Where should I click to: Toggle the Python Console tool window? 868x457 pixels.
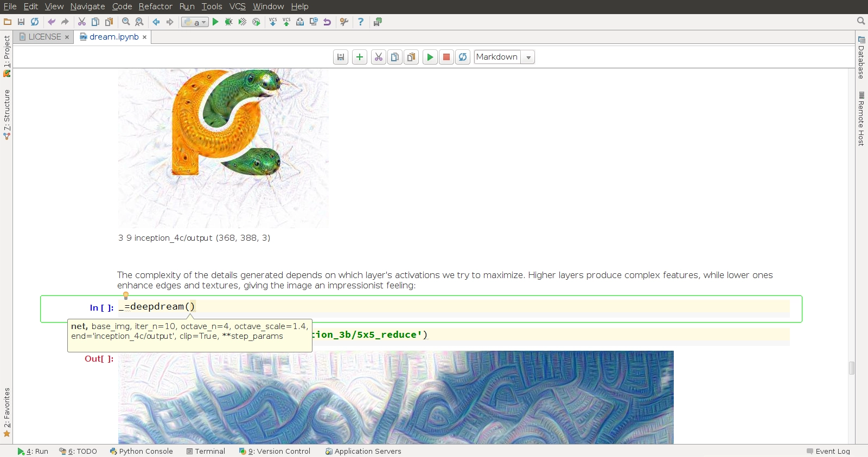141,451
